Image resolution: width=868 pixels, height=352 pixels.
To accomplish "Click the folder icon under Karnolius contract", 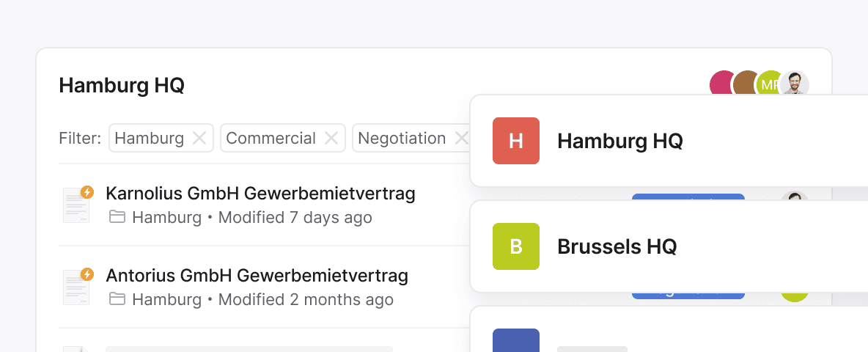I will click(117, 217).
